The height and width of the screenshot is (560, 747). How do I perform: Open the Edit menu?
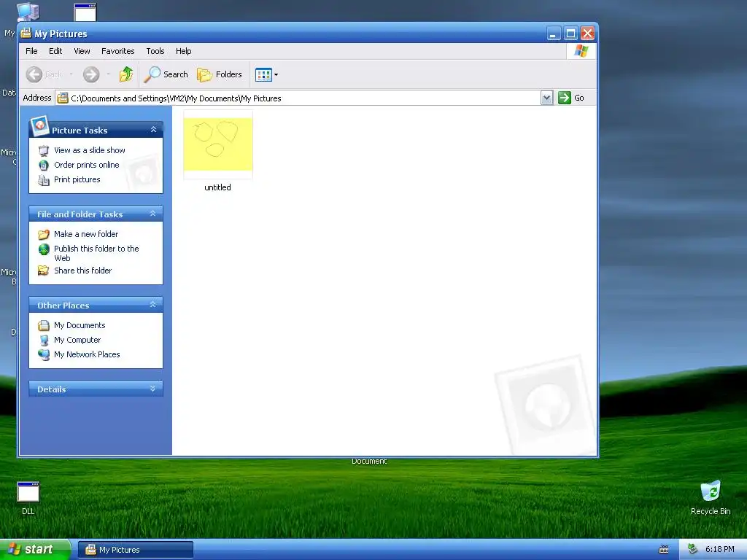55,51
